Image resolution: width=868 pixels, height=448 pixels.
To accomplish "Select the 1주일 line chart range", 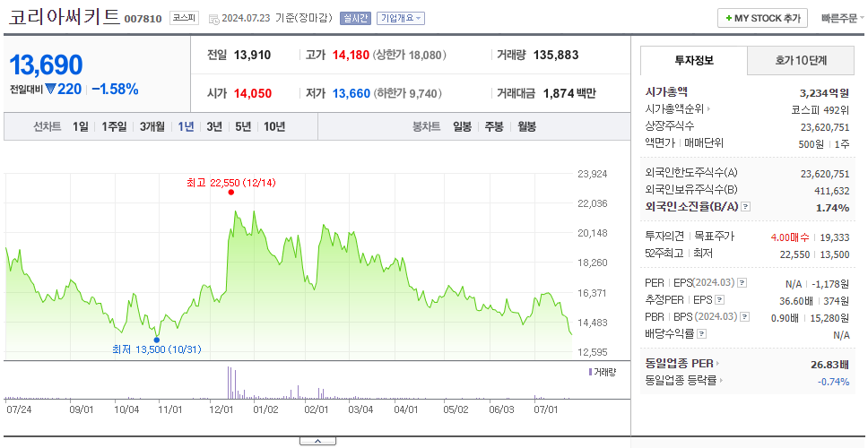I will [x=114, y=126].
